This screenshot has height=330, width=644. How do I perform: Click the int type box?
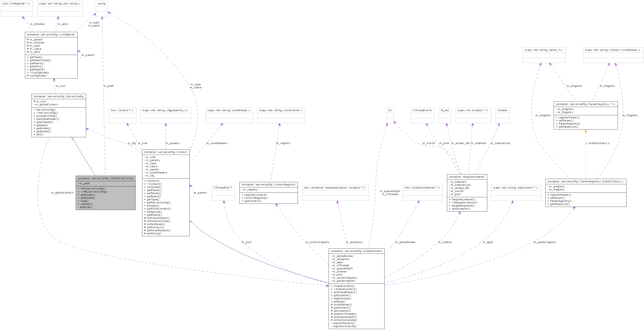pyautogui.click(x=390, y=115)
